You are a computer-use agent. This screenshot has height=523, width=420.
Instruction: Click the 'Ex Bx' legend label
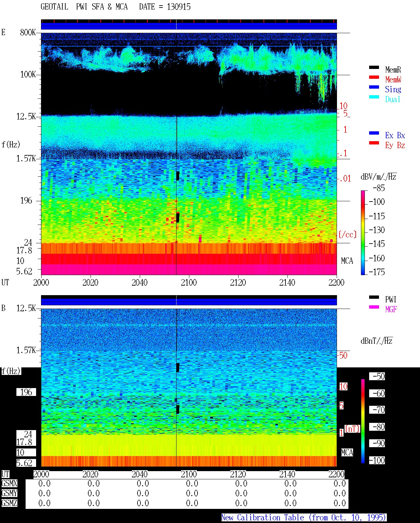click(x=395, y=135)
